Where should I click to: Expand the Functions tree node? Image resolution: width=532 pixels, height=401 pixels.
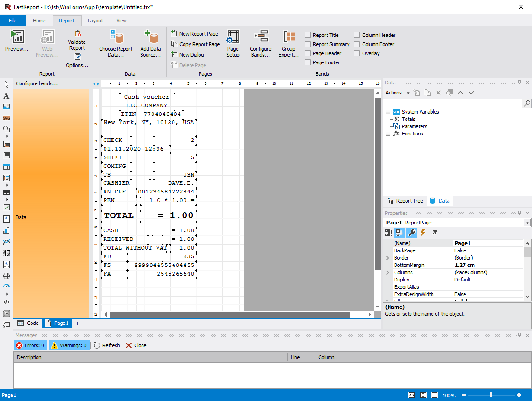click(x=388, y=134)
